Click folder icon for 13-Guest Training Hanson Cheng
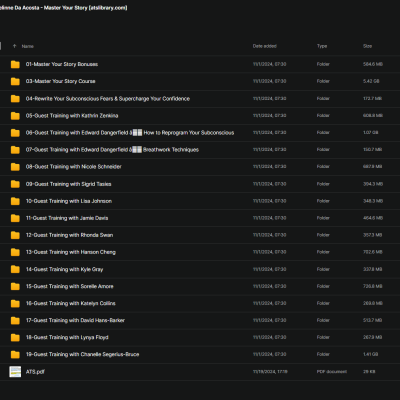 click(x=15, y=252)
